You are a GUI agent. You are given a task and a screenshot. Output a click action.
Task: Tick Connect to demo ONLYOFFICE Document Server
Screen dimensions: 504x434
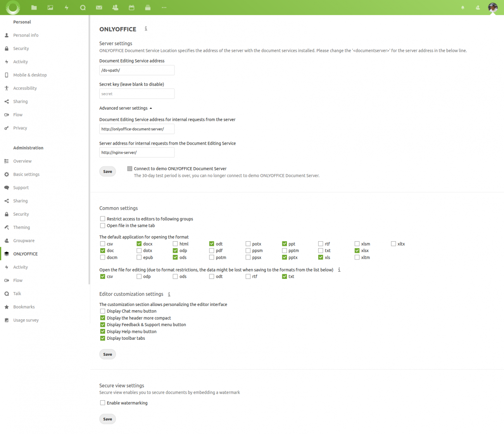(x=130, y=169)
